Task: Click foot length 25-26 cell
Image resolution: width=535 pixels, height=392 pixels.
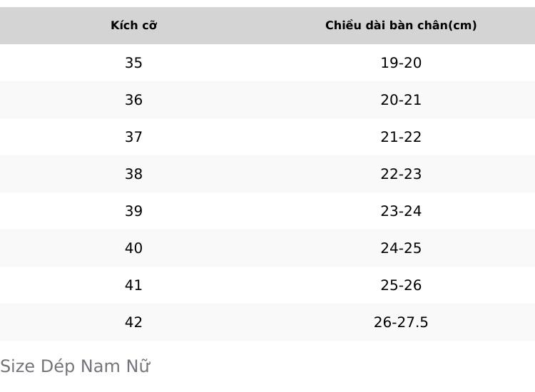Action: 401,285
